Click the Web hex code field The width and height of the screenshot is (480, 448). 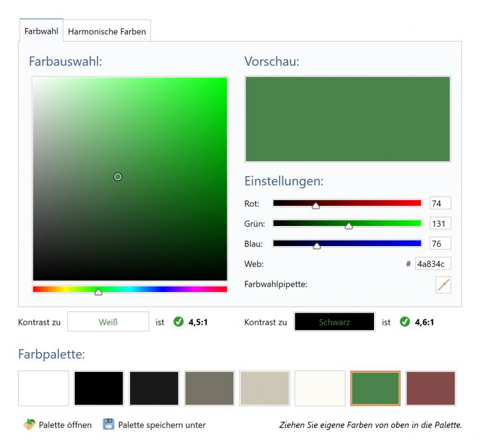coord(433,264)
